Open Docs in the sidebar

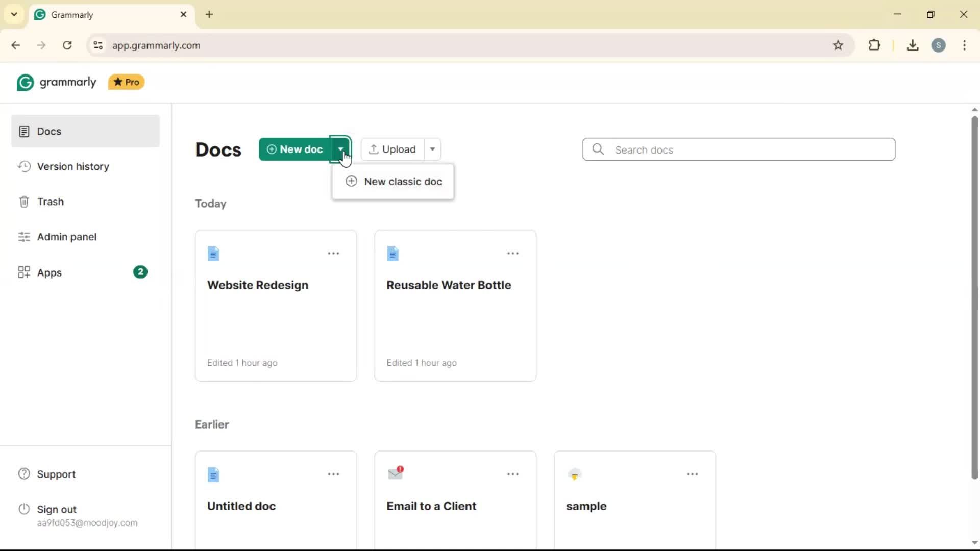pyautogui.click(x=85, y=131)
